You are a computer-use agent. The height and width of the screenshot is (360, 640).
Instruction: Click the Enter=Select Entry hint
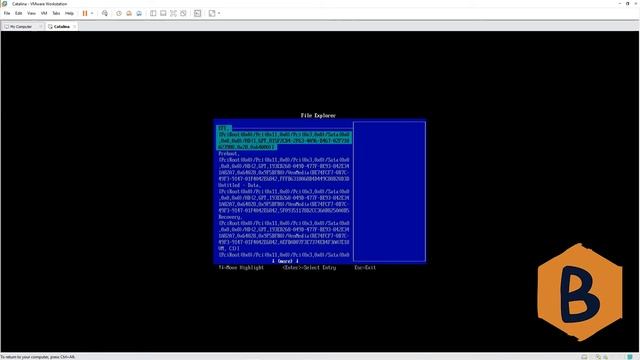(x=309, y=268)
